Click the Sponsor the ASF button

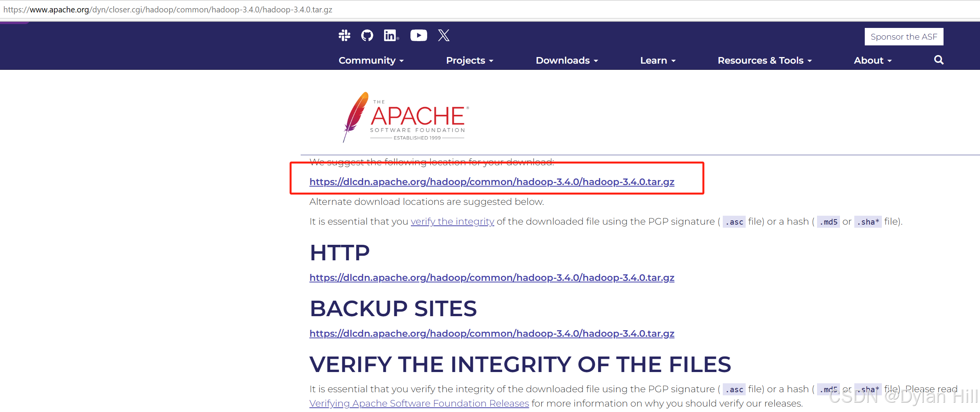coord(904,37)
